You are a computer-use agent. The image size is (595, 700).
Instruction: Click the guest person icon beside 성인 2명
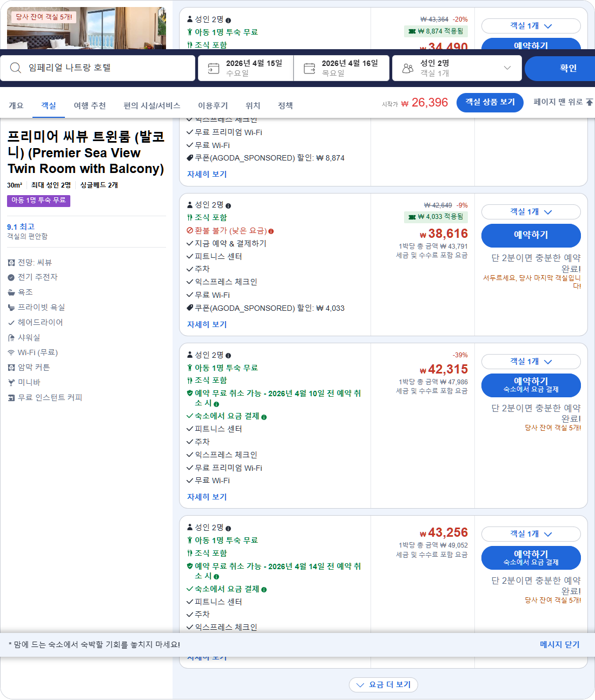[408, 67]
